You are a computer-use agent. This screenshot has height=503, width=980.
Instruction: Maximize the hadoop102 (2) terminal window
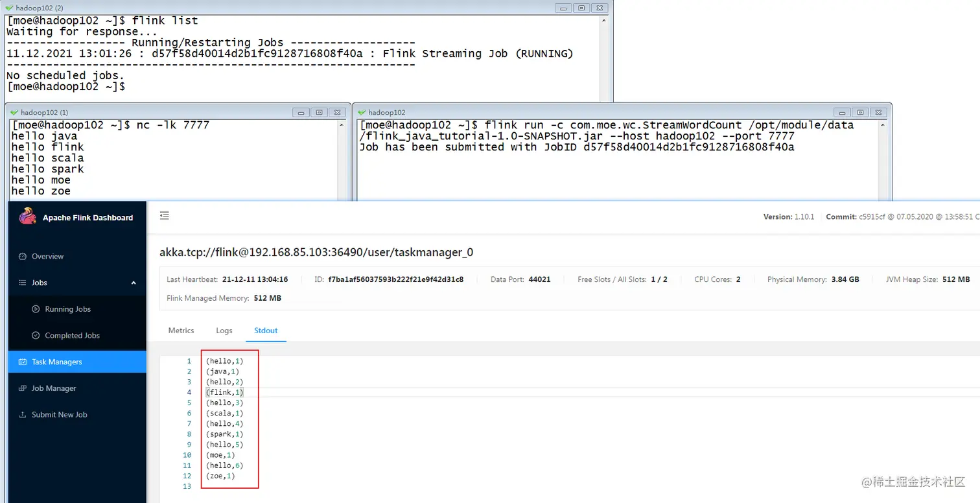click(x=581, y=8)
